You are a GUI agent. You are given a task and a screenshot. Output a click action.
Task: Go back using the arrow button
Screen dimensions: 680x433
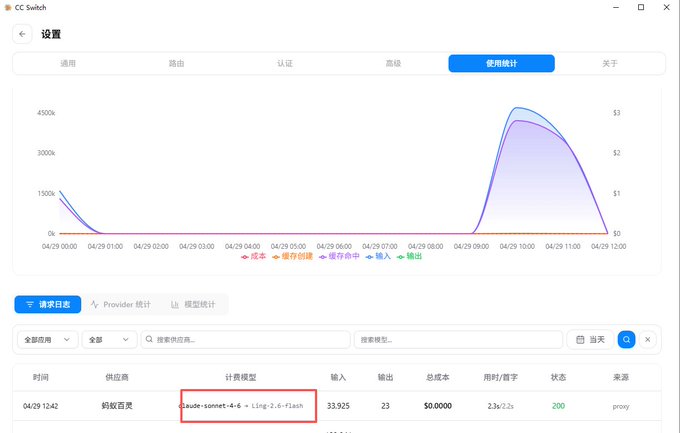(22, 34)
